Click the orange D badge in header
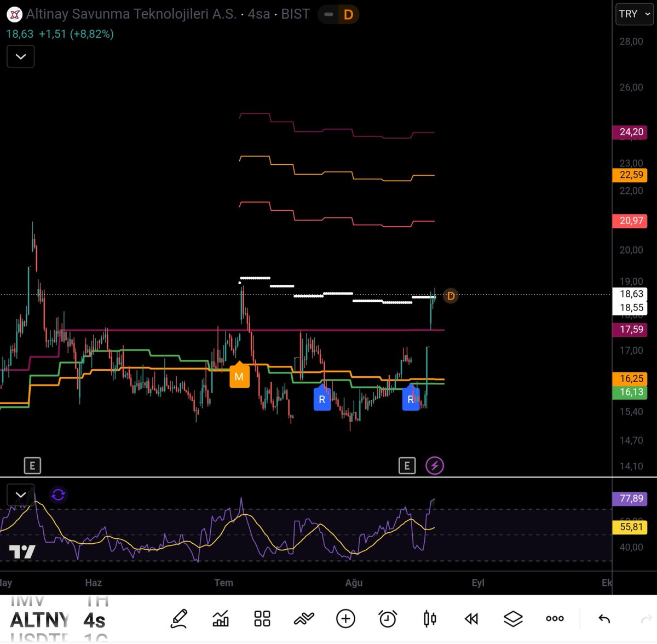This screenshot has height=644, width=657. coord(348,14)
